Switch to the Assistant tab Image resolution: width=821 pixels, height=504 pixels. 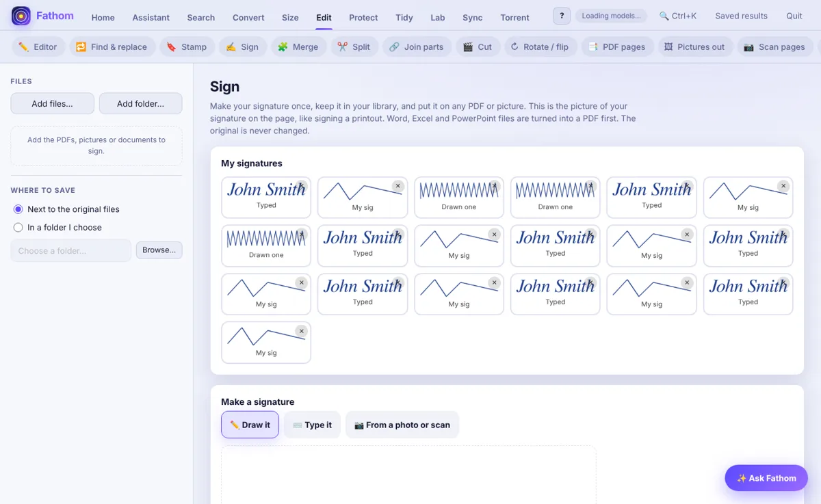point(151,17)
